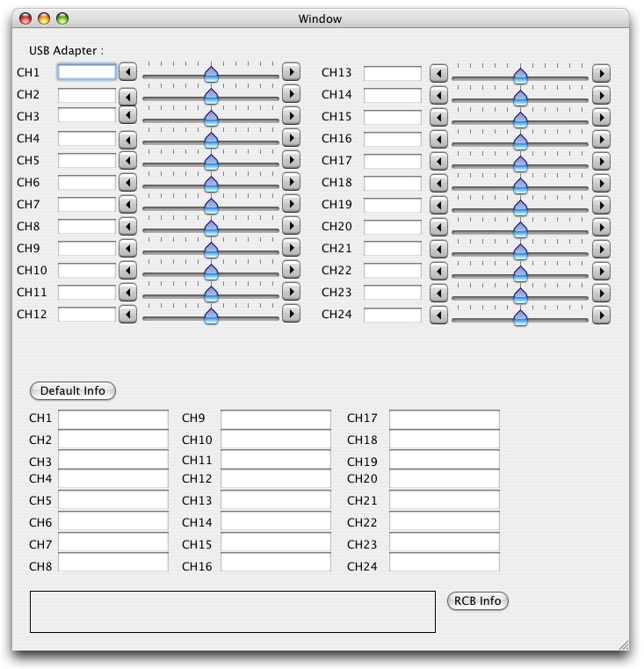The width and height of the screenshot is (644, 669).
Task: Focus the upper CH13 value field
Action: (393, 73)
